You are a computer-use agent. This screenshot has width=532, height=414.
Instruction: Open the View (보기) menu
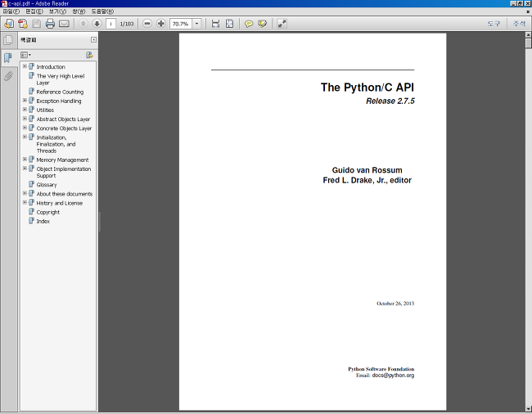[x=57, y=11]
